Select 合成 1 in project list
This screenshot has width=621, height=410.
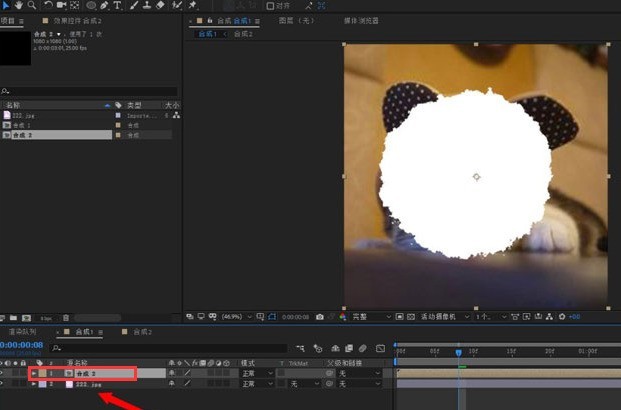[22, 125]
